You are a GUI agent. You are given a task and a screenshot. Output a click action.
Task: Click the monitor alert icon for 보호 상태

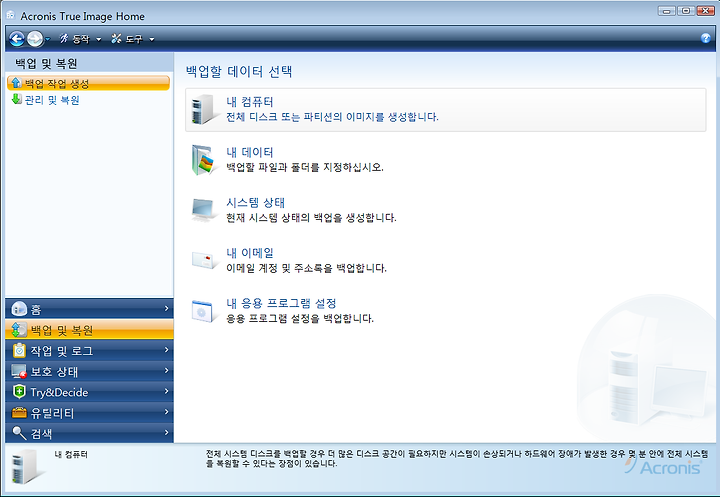tap(19, 371)
